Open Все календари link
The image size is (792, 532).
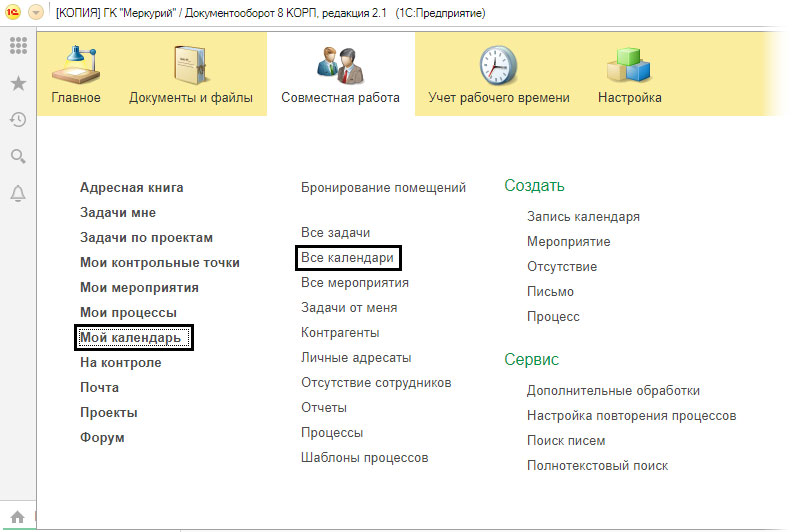click(x=348, y=258)
